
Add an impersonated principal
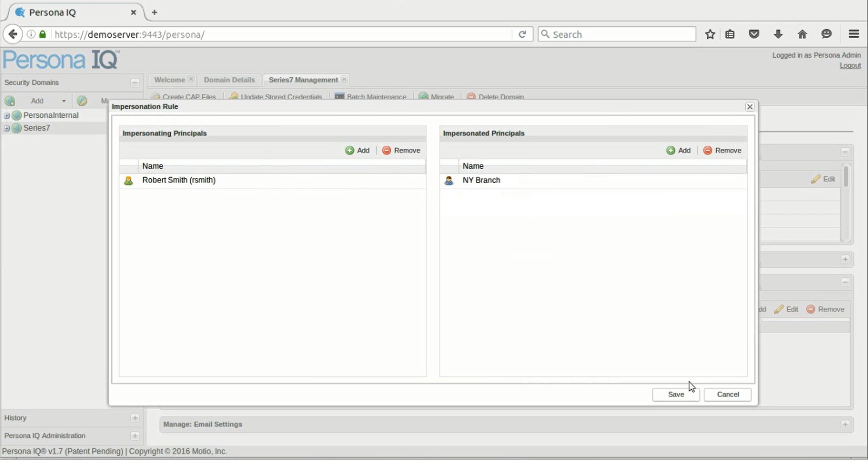(x=678, y=151)
